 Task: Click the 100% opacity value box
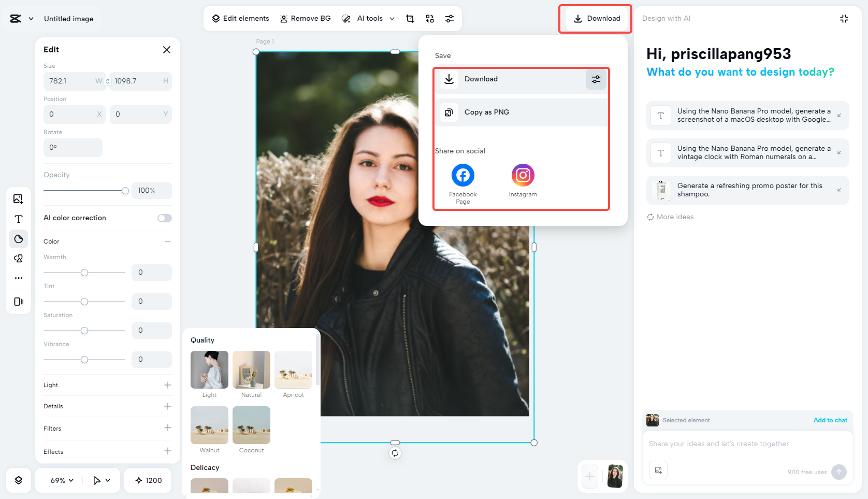(152, 191)
